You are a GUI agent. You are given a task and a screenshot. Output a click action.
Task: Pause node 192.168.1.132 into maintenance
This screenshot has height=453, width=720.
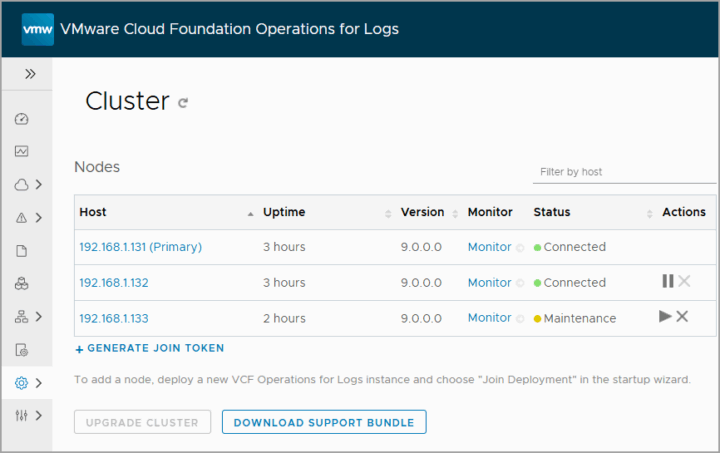click(x=668, y=281)
